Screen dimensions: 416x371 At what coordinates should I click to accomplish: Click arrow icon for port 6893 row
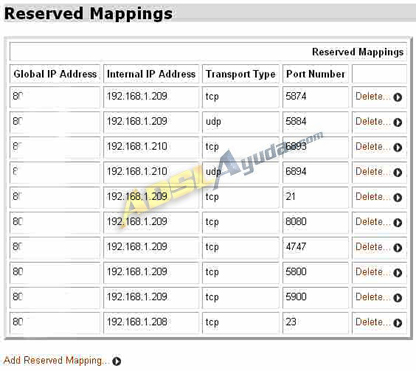[x=397, y=147]
